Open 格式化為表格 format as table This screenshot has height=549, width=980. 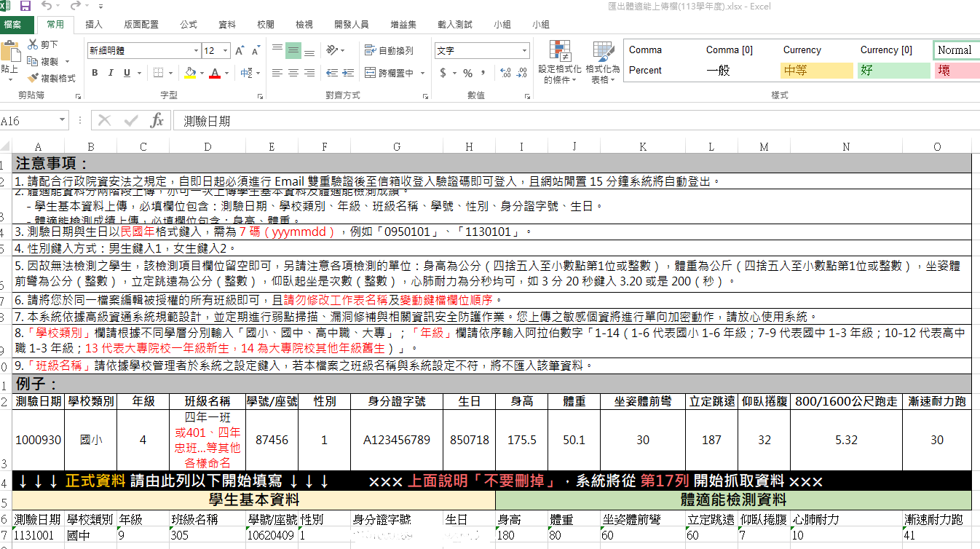(603, 63)
